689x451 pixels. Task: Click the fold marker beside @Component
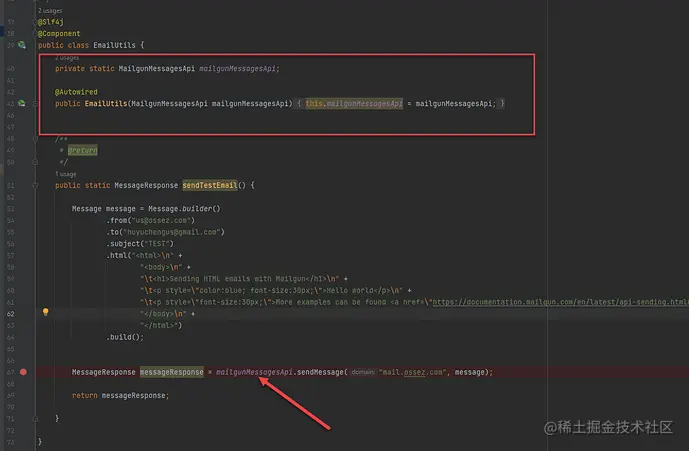(x=35, y=34)
